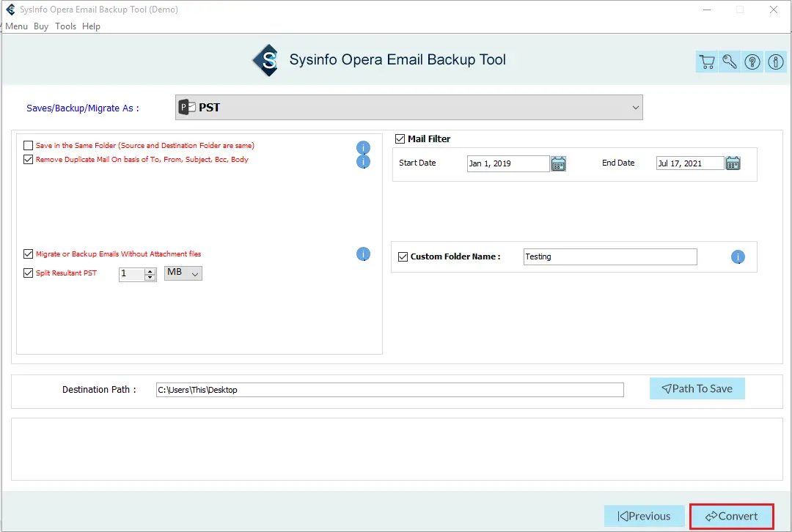Toggle Split Resultant PST checkbox
Screen dimensions: 792x532
tap(29, 273)
